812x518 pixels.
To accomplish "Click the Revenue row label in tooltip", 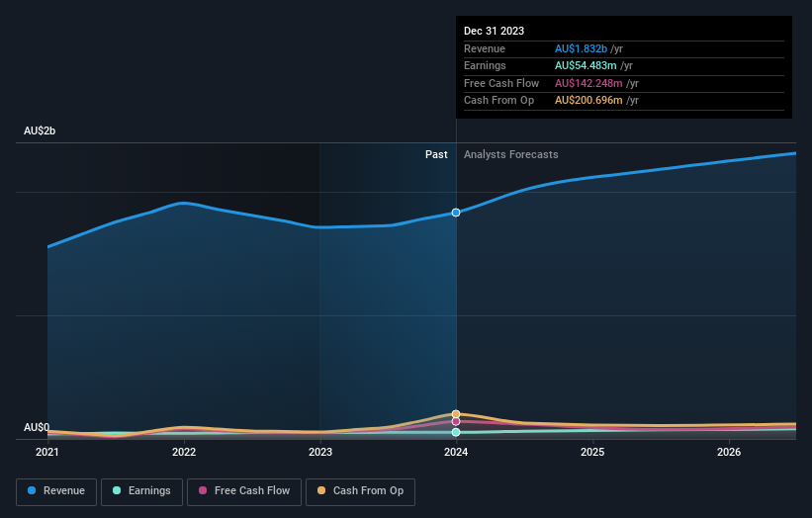I will coord(485,48).
